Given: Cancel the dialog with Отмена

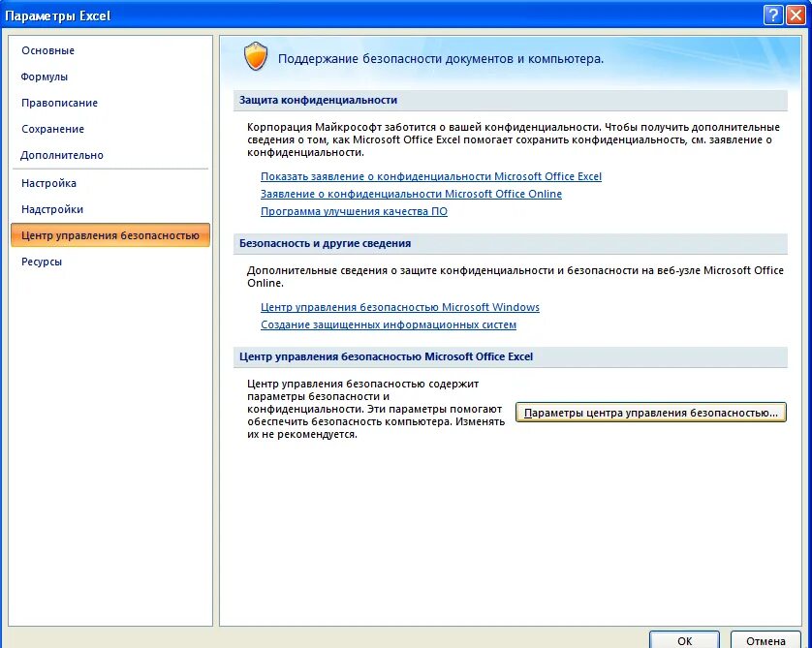Looking at the screenshot, I should pyautogui.click(x=765, y=640).
